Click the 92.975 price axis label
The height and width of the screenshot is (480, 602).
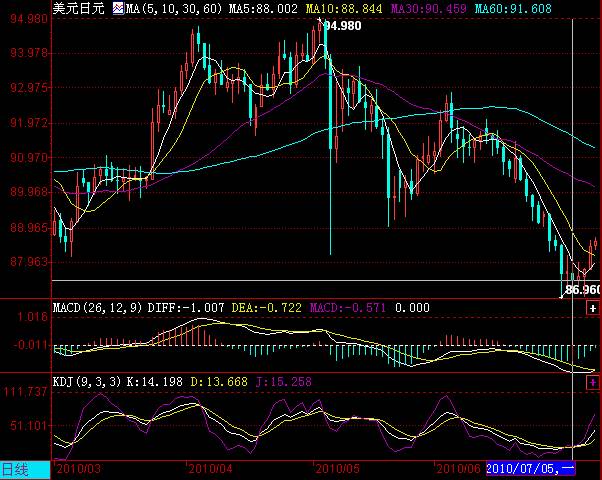point(29,88)
